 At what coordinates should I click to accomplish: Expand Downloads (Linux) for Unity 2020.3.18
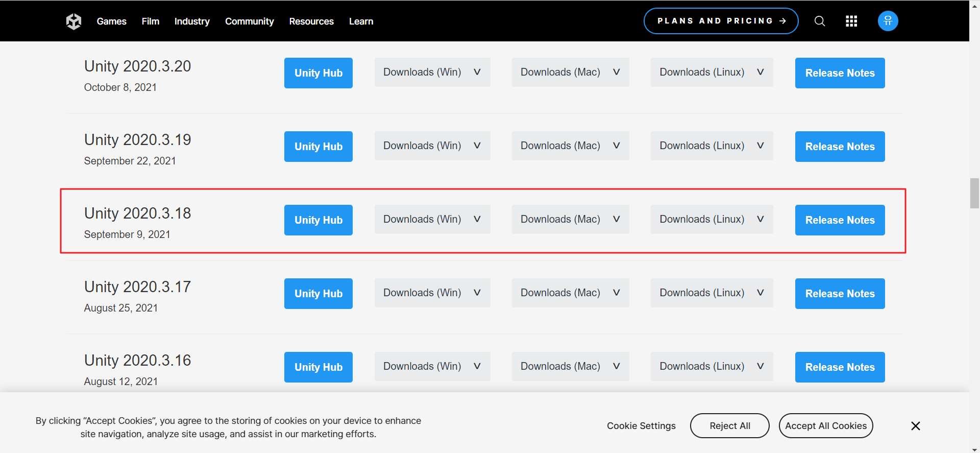click(x=712, y=219)
